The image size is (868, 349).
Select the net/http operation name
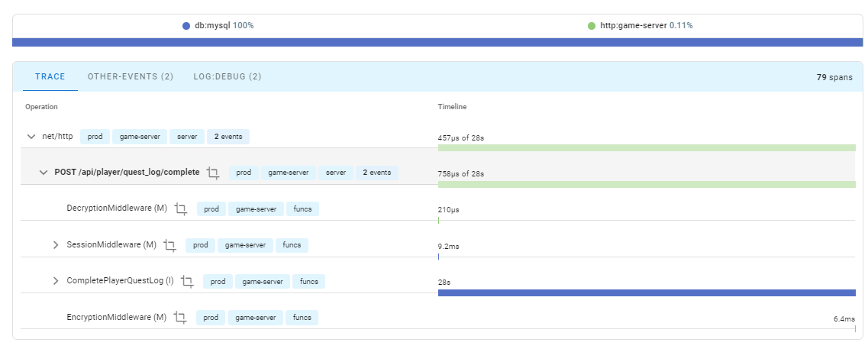57,137
